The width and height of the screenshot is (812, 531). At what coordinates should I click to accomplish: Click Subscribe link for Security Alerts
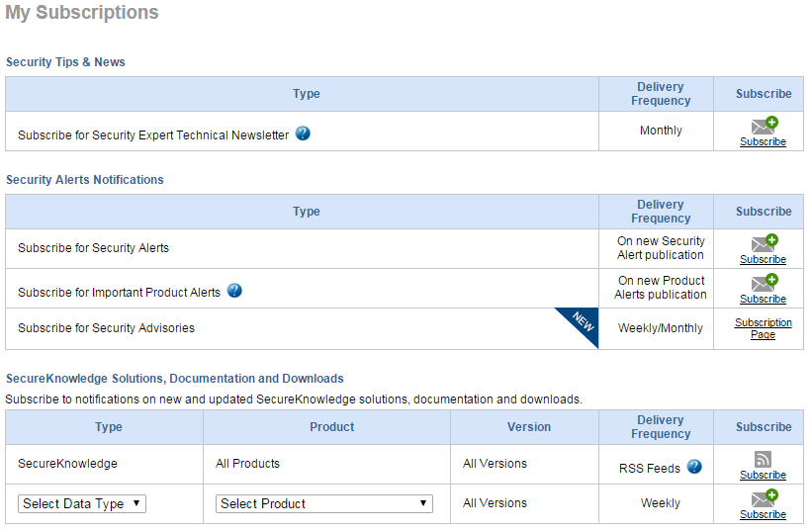[763, 259]
